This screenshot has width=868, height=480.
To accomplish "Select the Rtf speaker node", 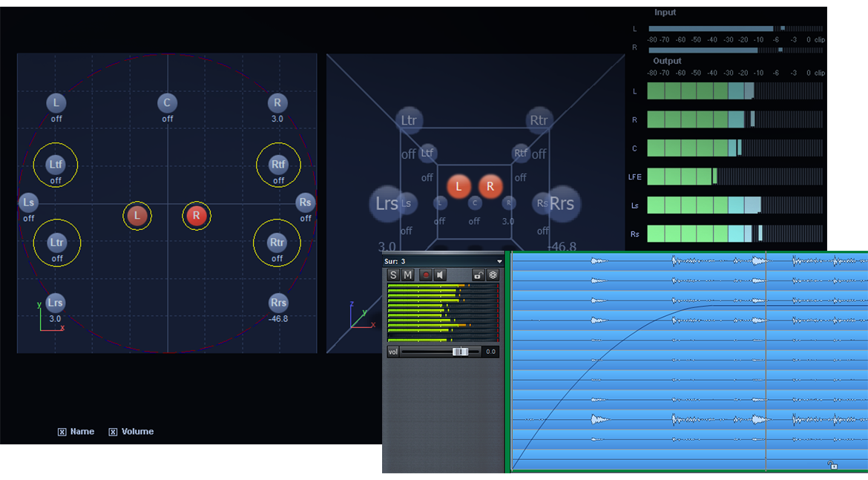I will [x=277, y=165].
